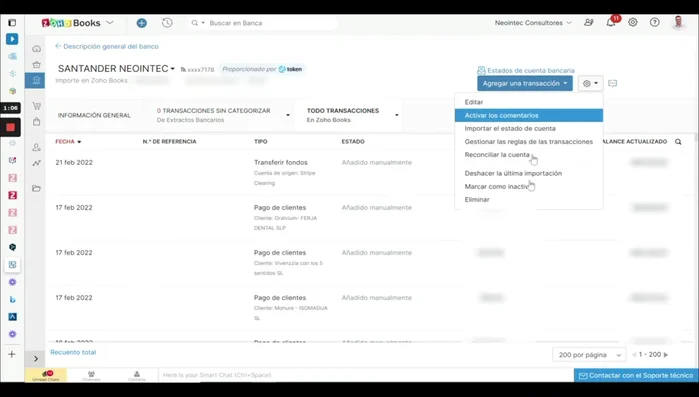Select Eliminar in the menu
Screen dimensions: 699x397
tap(529, 200)
